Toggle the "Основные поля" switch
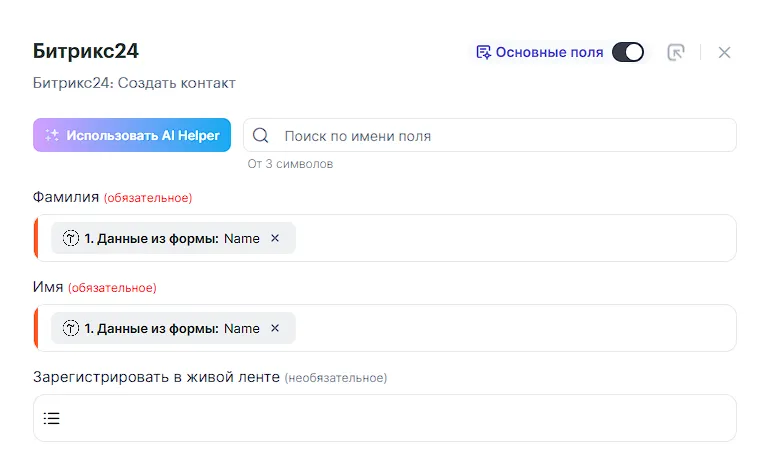 click(628, 52)
